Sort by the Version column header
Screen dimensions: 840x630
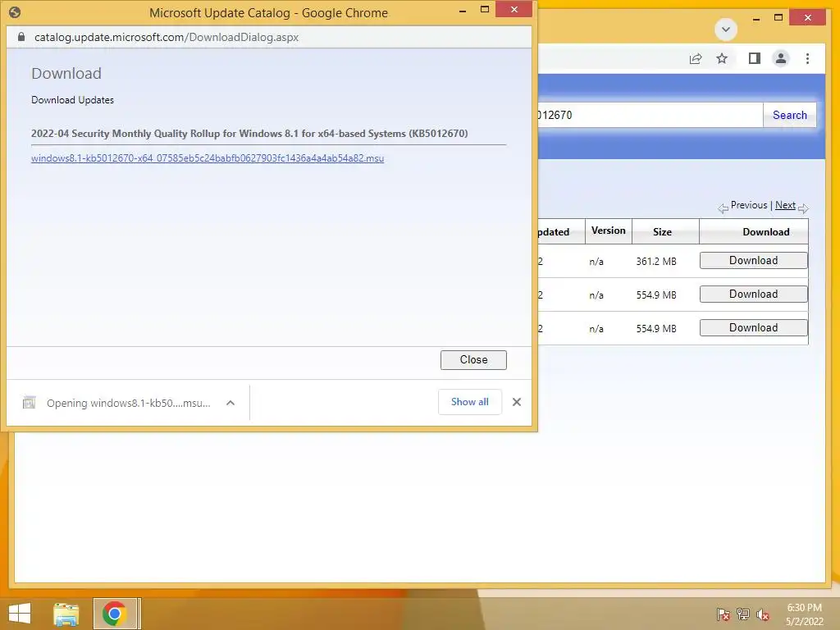pyautogui.click(x=608, y=231)
